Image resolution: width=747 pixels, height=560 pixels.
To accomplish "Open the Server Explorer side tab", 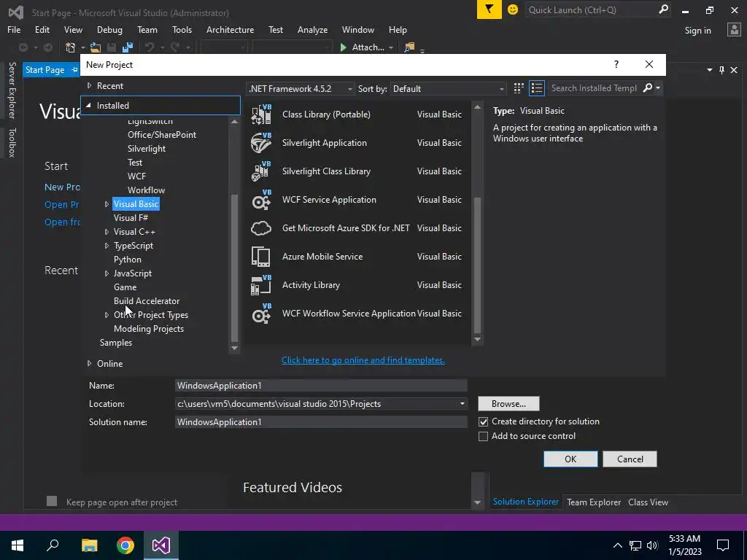I will pos(12,90).
